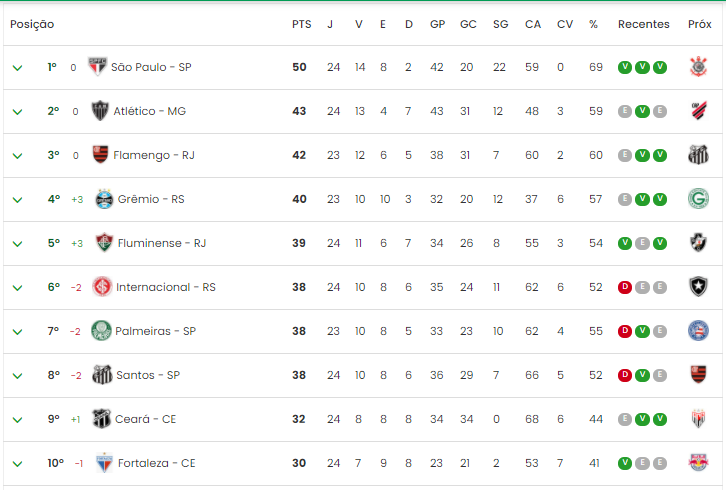726x490 pixels.
Task: Open the Ceará - CE team link
Action: pos(145,419)
